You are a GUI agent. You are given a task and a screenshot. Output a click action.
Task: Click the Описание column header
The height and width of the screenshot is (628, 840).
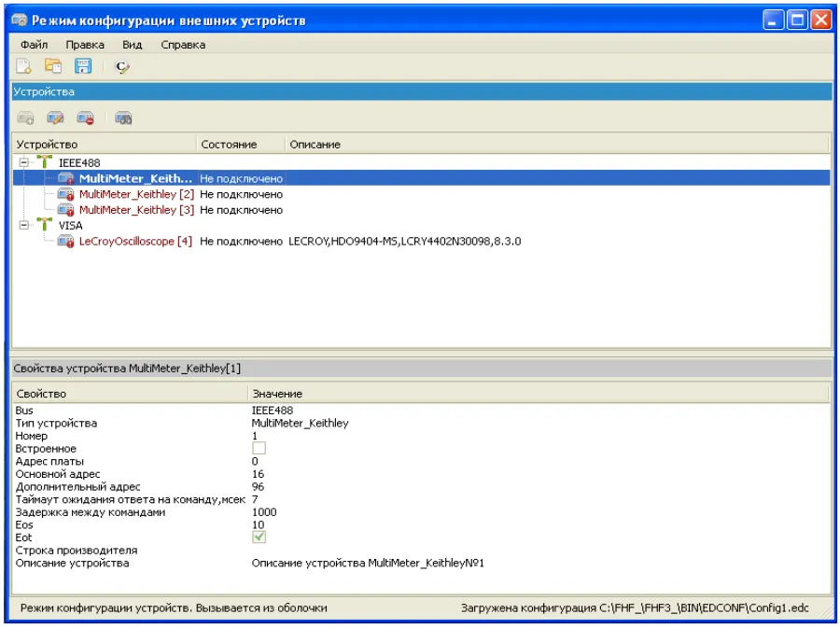(x=558, y=145)
